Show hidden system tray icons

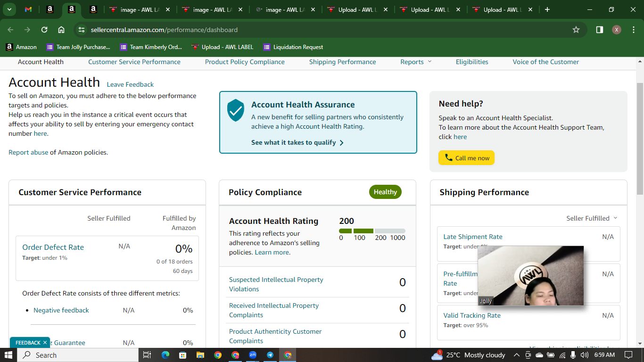pyautogui.click(x=516, y=355)
